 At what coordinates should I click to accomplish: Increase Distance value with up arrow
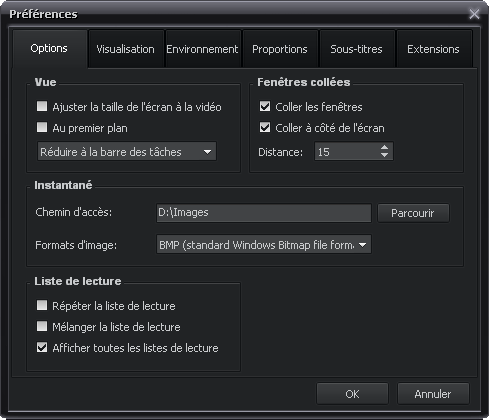tap(384, 147)
